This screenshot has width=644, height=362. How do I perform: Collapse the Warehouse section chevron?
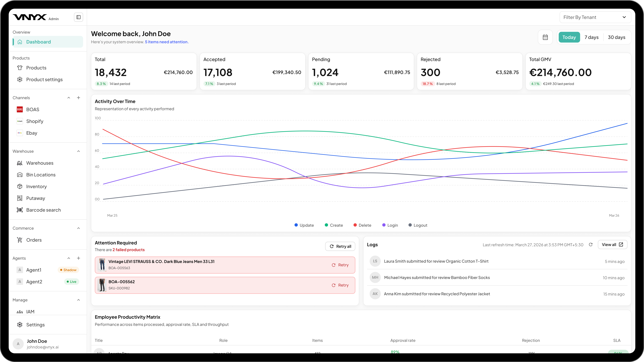click(78, 151)
